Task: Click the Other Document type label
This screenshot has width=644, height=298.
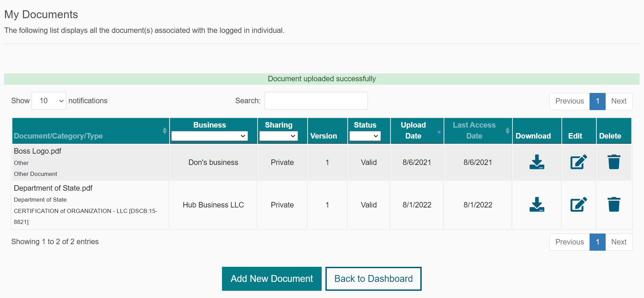Action: pos(35,174)
